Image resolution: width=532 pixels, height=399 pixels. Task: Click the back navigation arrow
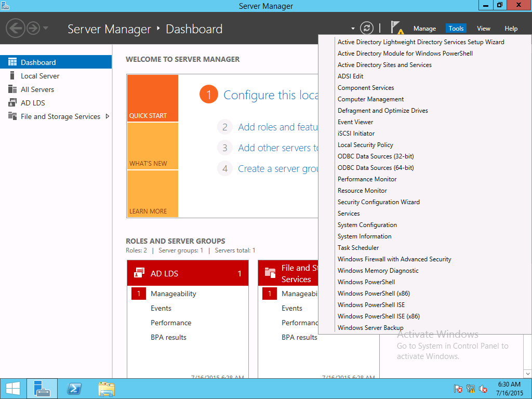tap(16, 28)
